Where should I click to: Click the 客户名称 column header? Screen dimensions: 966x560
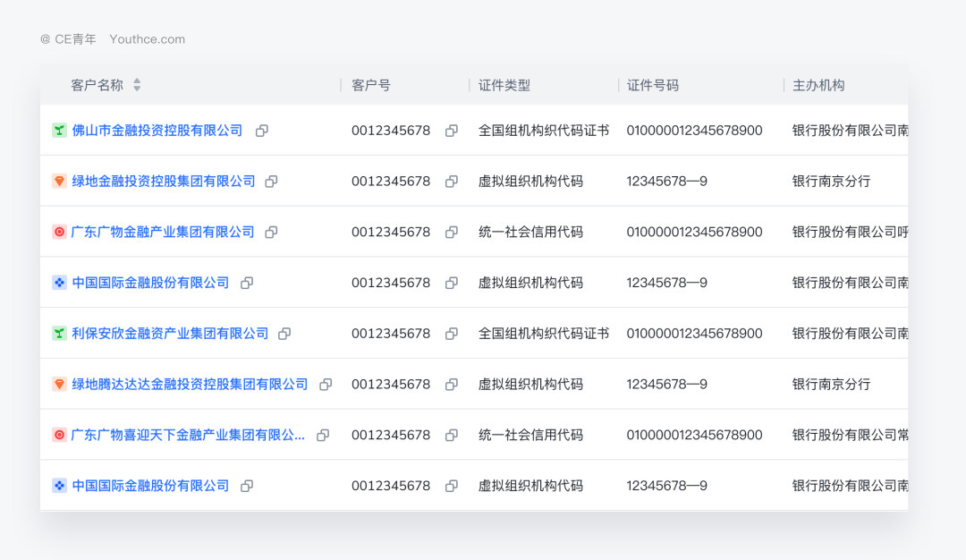coord(97,85)
